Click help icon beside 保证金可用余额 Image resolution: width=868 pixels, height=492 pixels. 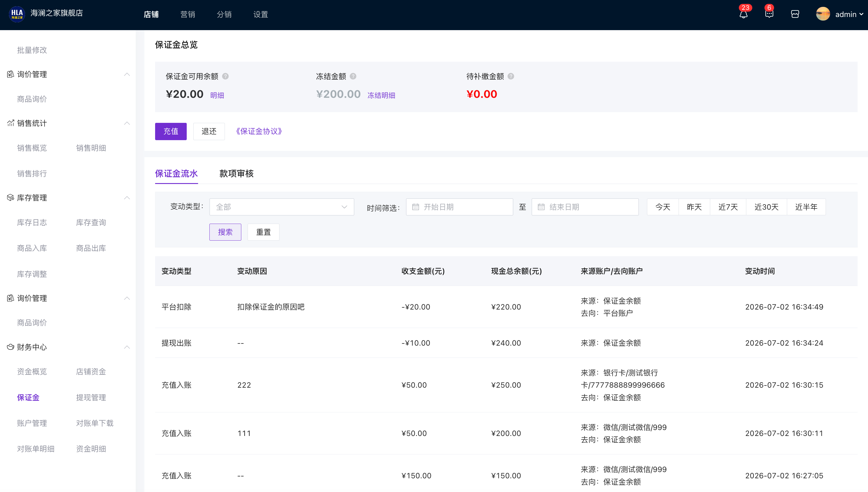(x=226, y=76)
